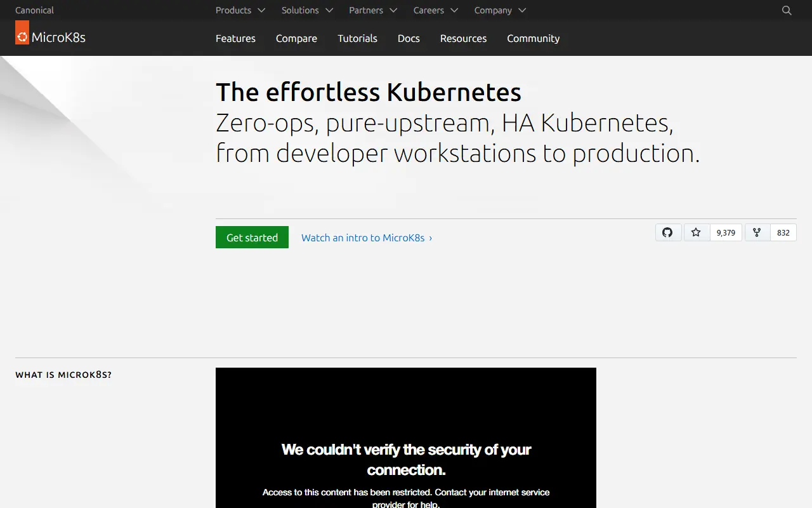
Task: Click the MicroK8s brand name text
Action: coord(58,37)
